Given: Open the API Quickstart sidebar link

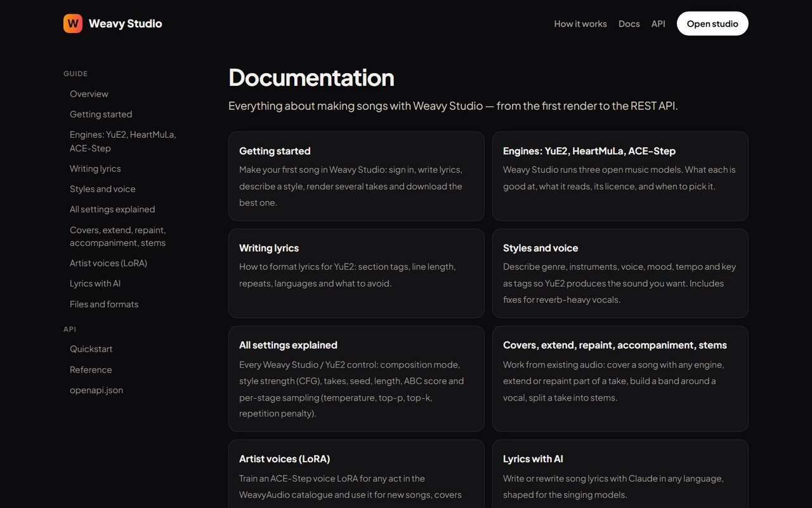Looking at the screenshot, I should (x=91, y=349).
